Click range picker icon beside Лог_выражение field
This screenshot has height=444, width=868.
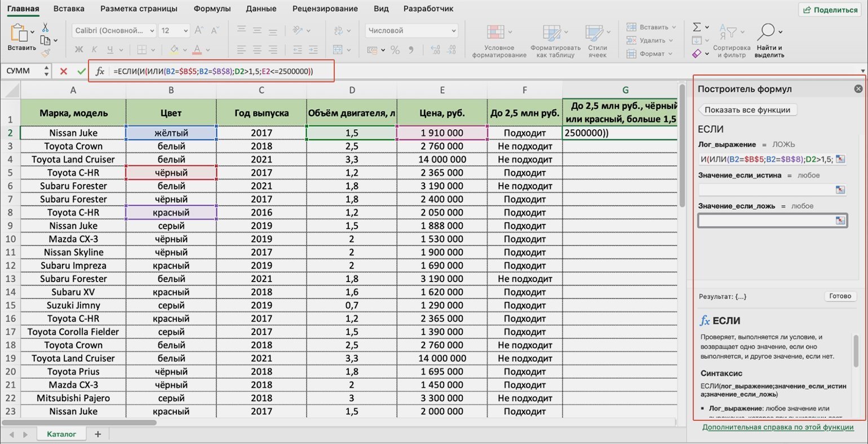(x=840, y=159)
